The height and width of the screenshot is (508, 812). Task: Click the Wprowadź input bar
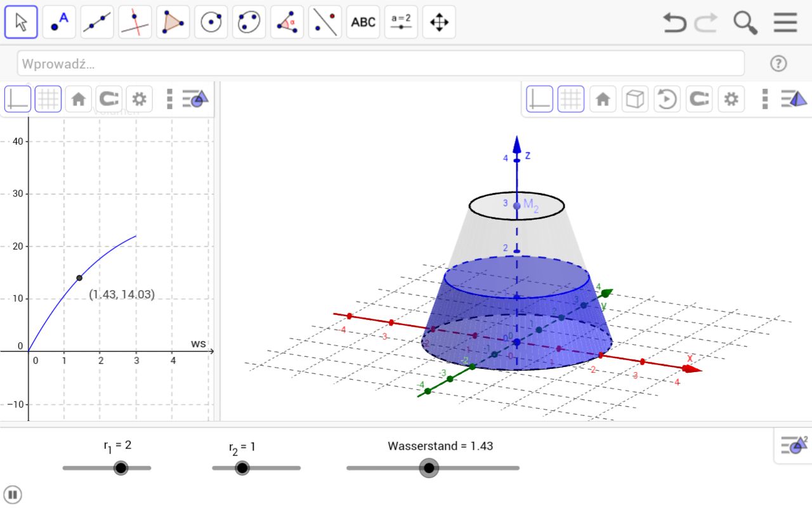click(381, 63)
